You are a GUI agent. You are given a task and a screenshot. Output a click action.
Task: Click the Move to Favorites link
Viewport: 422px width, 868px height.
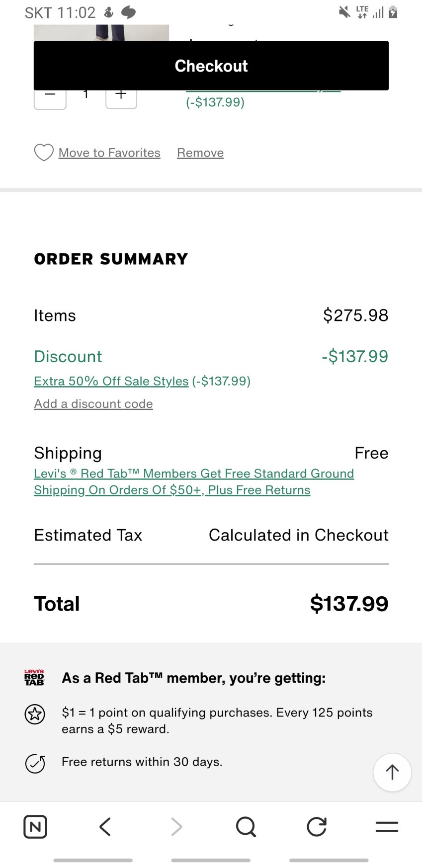tap(109, 153)
